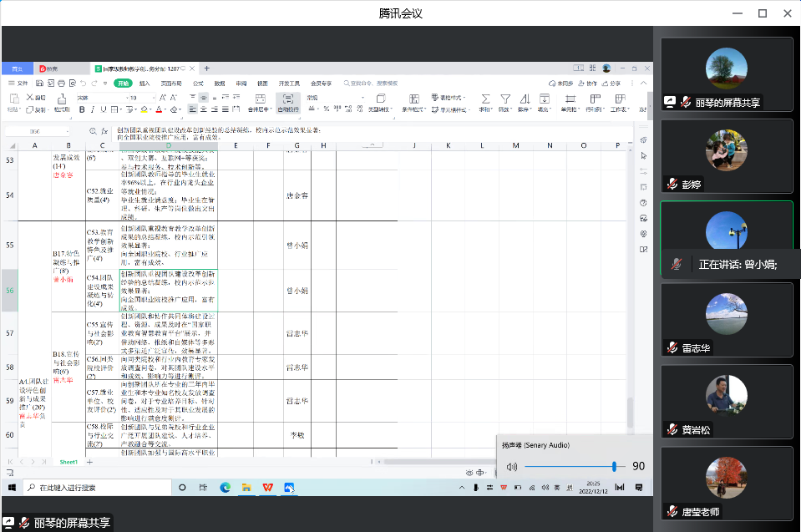Pick the font color red swatch
The height and width of the screenshot is (532, 801).
159,109
